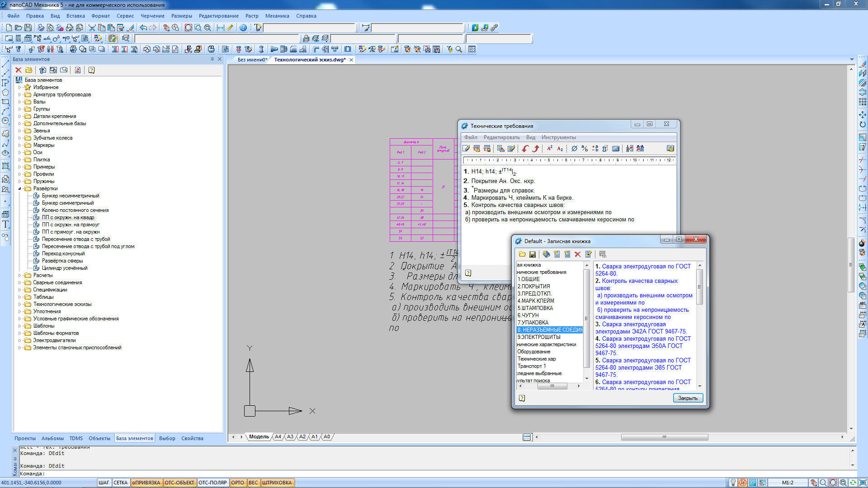Screen dimensions: 868x488
Task: Expand the Валы folder
Action: tap(19, 102)
